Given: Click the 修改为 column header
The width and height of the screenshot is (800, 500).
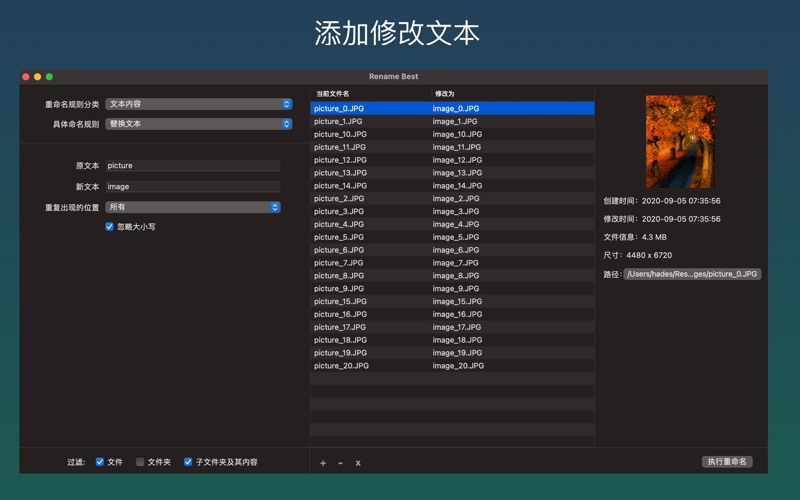Looking at the screenshot, I should [x=510, y=93].
